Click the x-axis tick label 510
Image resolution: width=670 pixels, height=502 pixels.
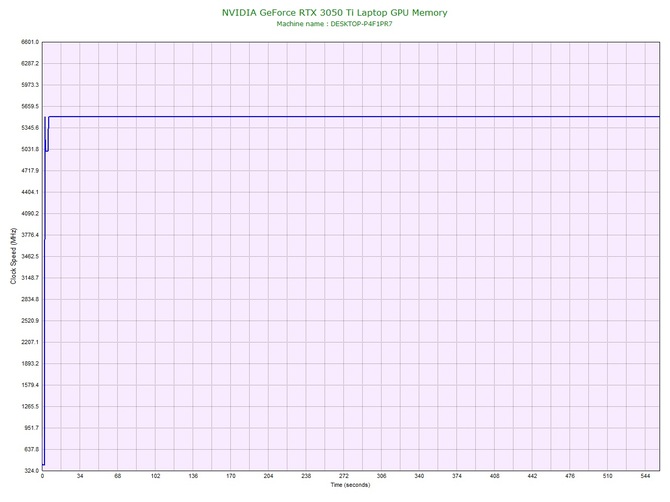tap(608, 476)
